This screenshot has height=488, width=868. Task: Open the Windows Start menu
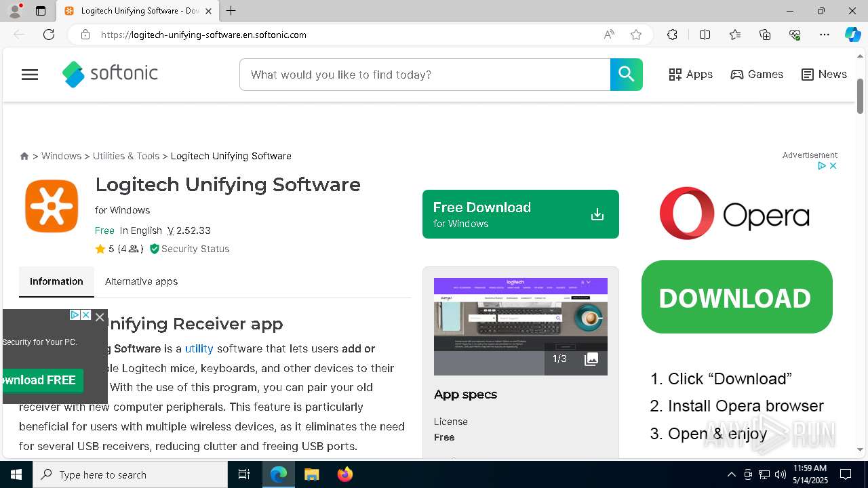(16, 474)
